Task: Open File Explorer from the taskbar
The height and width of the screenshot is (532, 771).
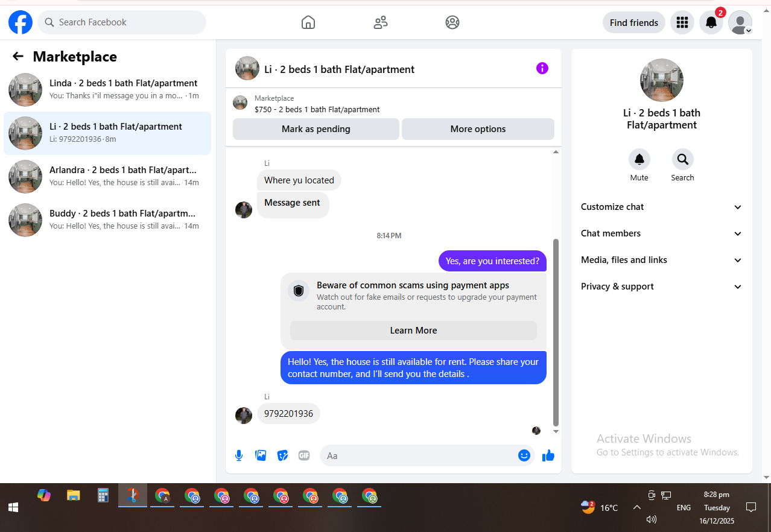Action: click(x=74, y=496)
